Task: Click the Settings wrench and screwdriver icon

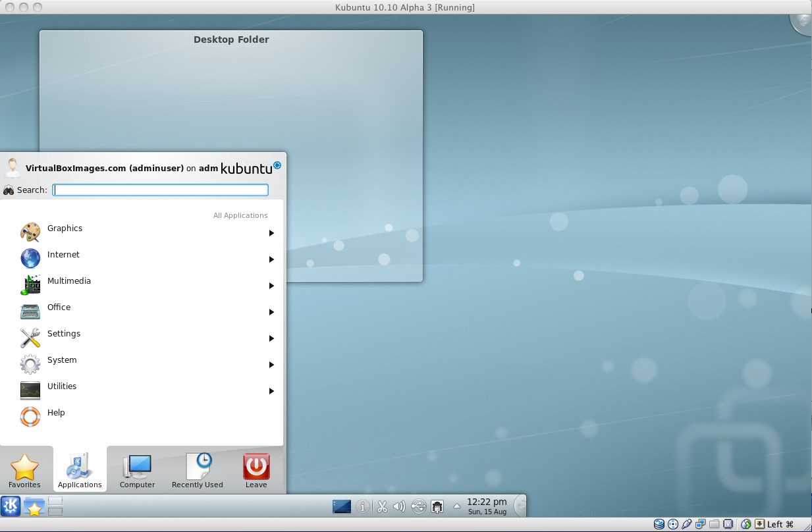Action: [30, 338]
